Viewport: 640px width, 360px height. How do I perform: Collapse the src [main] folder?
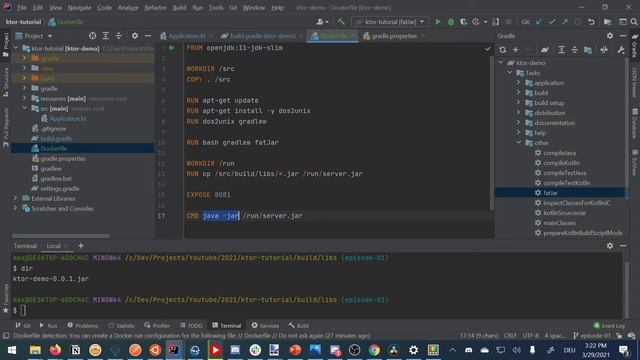[24, 108]
